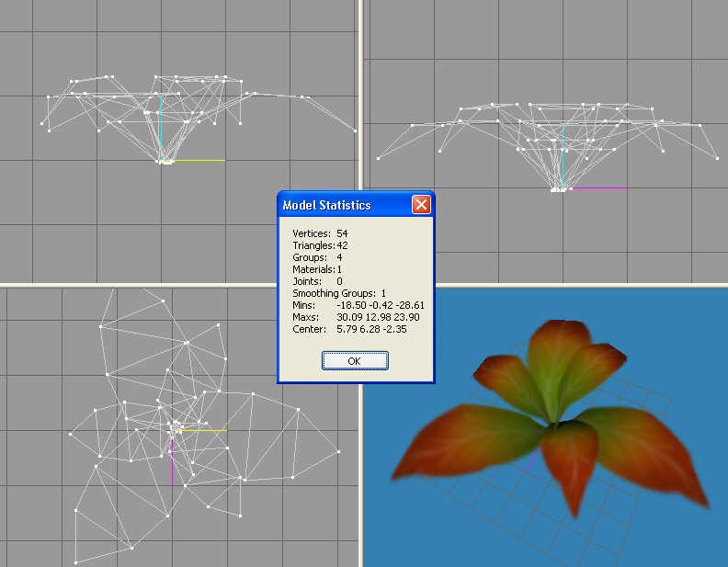728x567 pixels.
Task: Click the Smoothing Groups line
Action: 339,293
